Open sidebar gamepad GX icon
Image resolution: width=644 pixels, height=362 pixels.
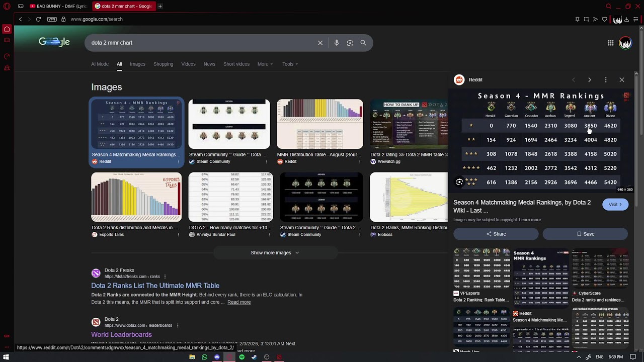[x=7, y=40]
